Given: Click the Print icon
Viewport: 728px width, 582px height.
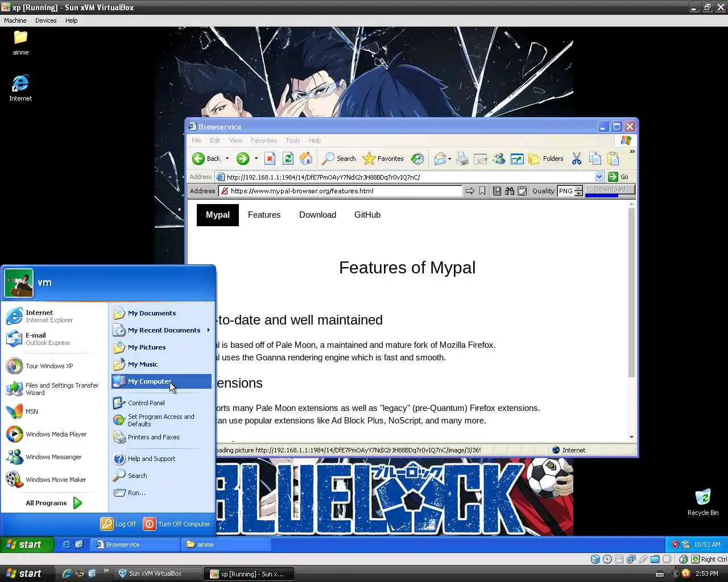Looking at the screenshot, I should click(462, 159).
